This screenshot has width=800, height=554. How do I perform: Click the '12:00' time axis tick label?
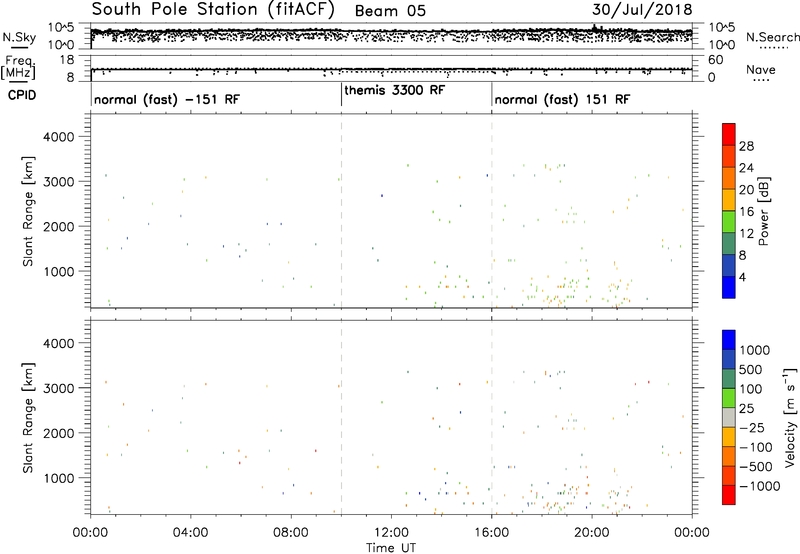(x=391, y=533)
